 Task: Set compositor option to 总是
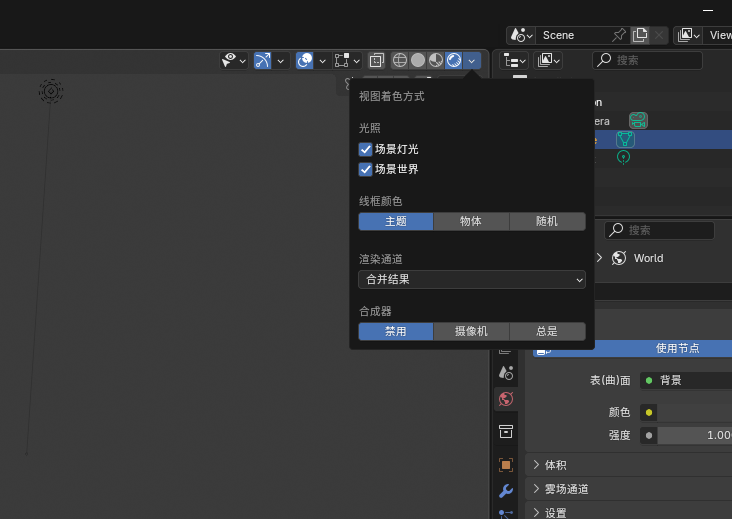[x=547, y=331]
